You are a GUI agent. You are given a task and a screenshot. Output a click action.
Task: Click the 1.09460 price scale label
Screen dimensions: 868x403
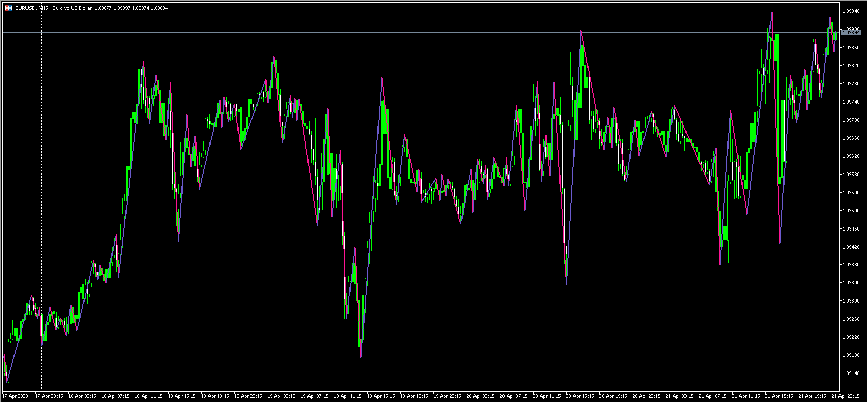851,229
